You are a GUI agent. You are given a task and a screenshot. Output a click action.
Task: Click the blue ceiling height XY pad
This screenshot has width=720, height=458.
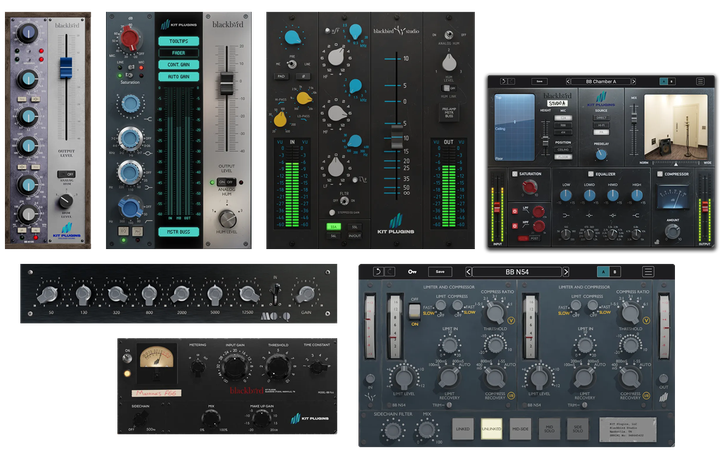(514, 127)
